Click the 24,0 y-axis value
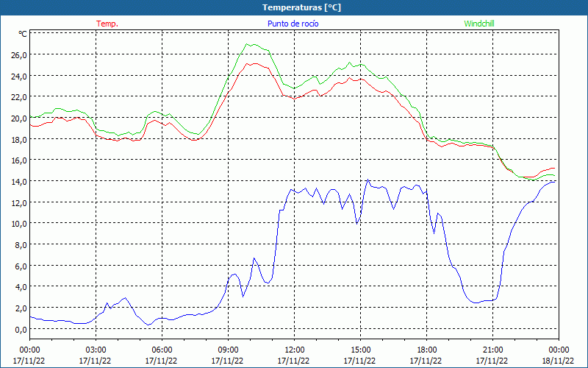 tap(19, 76)
